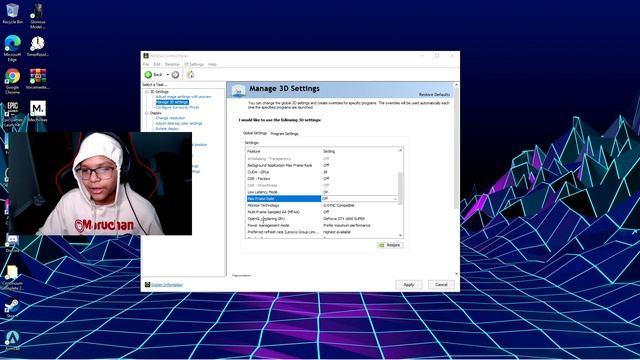Viewport: 640px width, 360px height.
Task: Select the DSR - Factors row
Action: coord(322,178)
